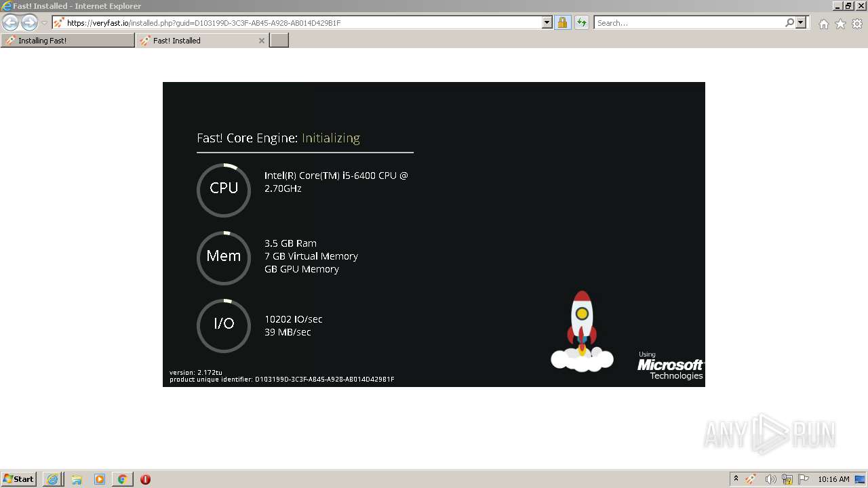Select the Intel Core i5-6400 CPU text

pos(336,182)
